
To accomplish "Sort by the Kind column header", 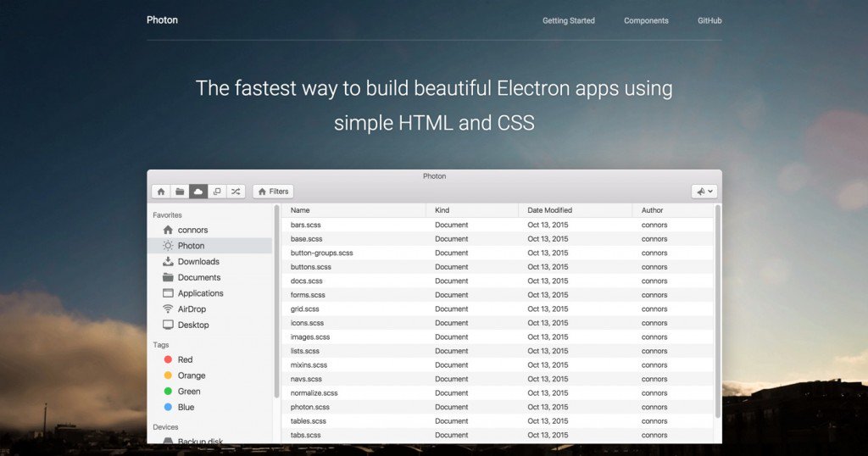I will click(472, 210).
